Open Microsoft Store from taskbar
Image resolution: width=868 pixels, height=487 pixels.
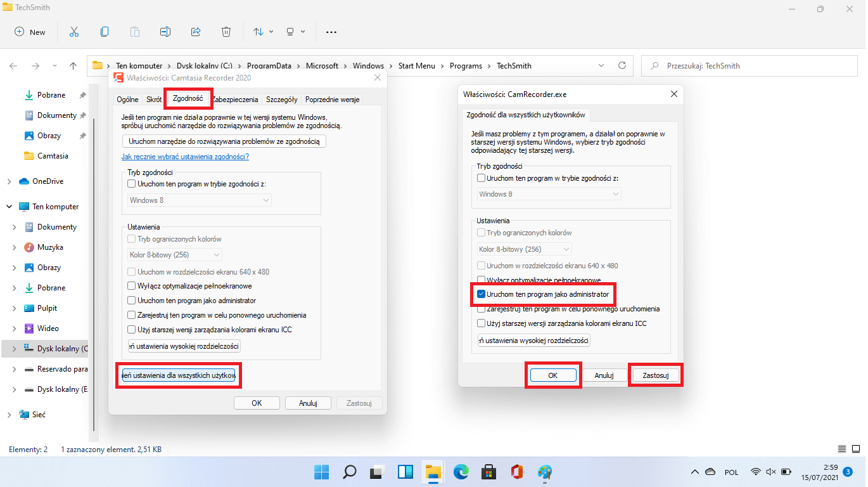point(488,472)
